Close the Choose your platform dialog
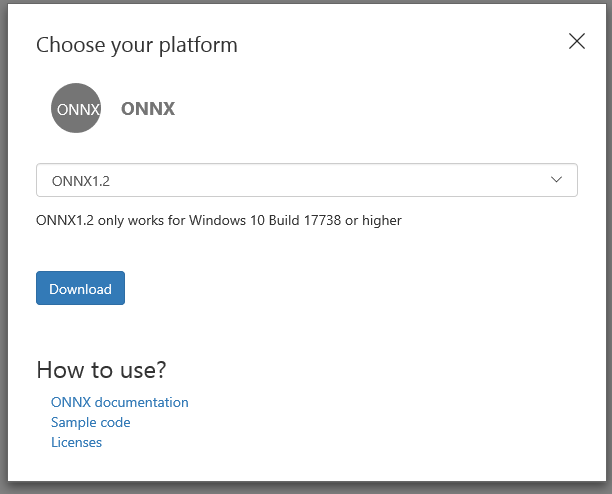Viewport: 612px width, 494px height. tap(576, 41)
